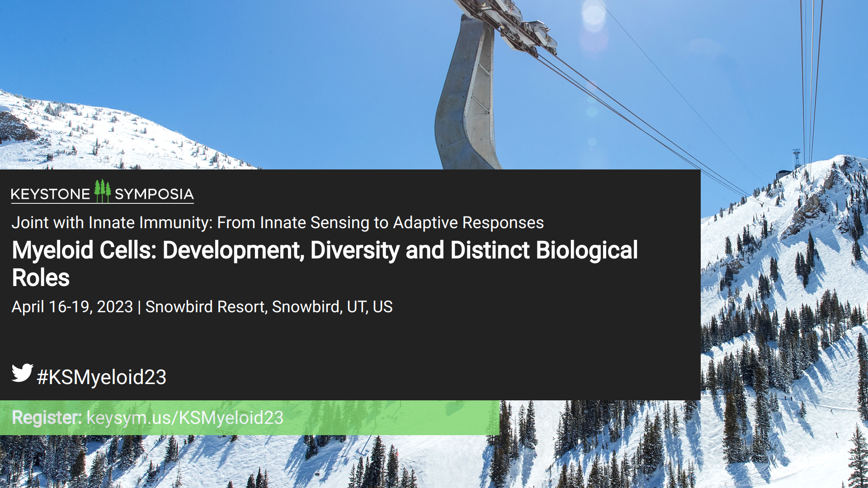
Task: Click the Twitter bird icon
Action: tap(22, 373)
